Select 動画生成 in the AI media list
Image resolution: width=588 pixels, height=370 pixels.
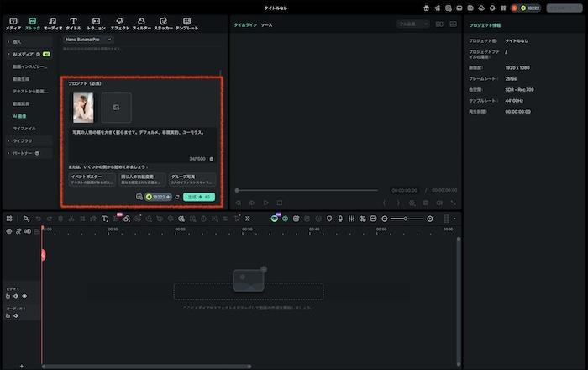(x=23, y=77)
